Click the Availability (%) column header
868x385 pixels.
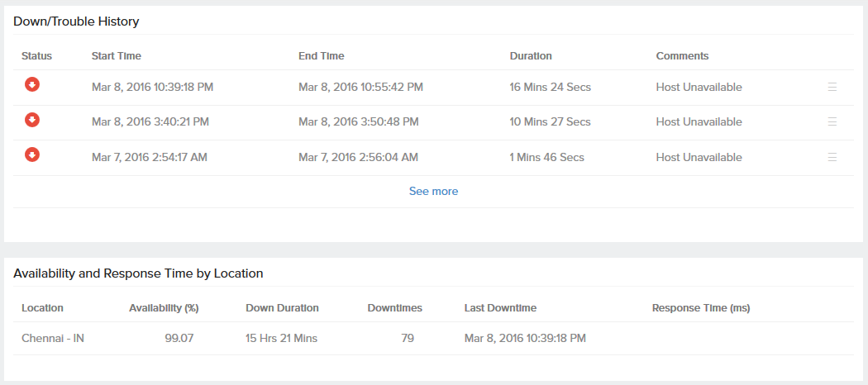coord(164,308)
